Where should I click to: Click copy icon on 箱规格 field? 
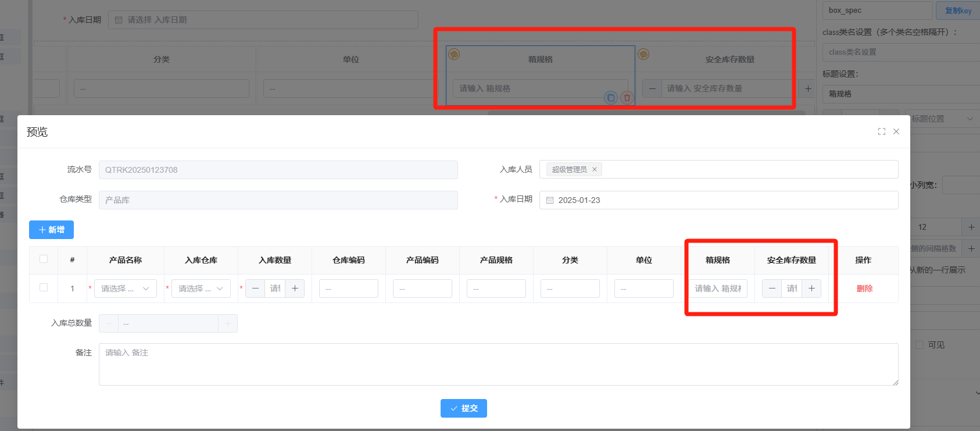(x=610, y=98)
